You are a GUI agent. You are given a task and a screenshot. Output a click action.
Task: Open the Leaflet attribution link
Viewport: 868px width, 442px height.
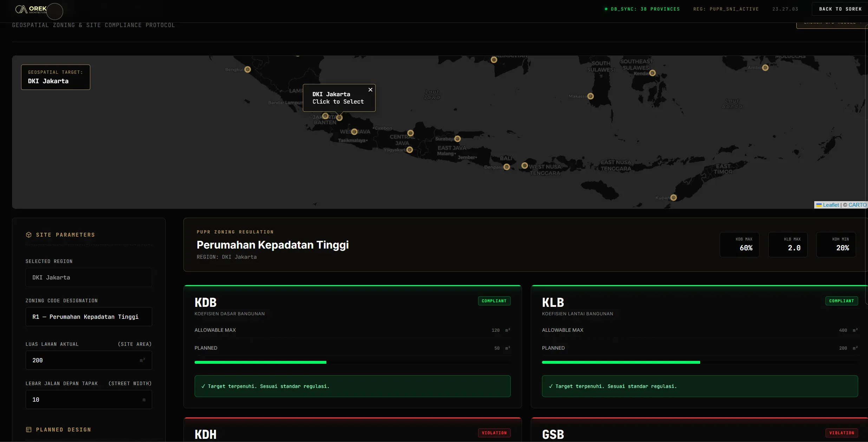[x=830, y=205]
